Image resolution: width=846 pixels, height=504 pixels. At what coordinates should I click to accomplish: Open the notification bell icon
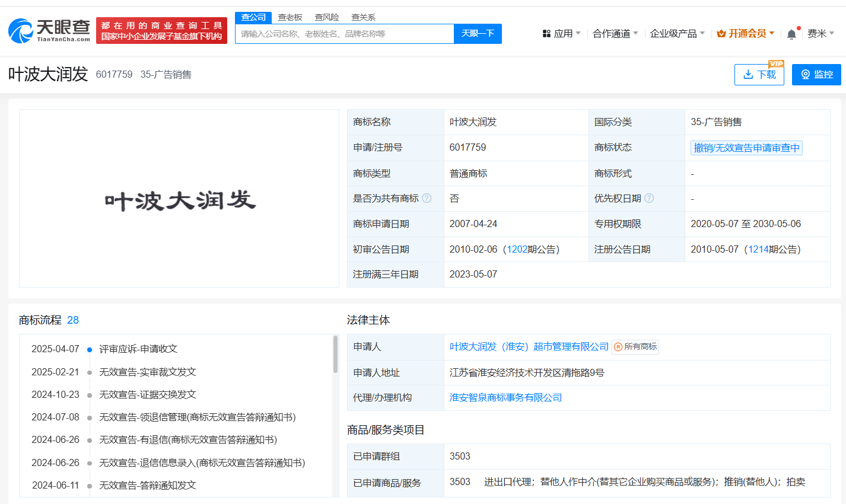(791, 34)
